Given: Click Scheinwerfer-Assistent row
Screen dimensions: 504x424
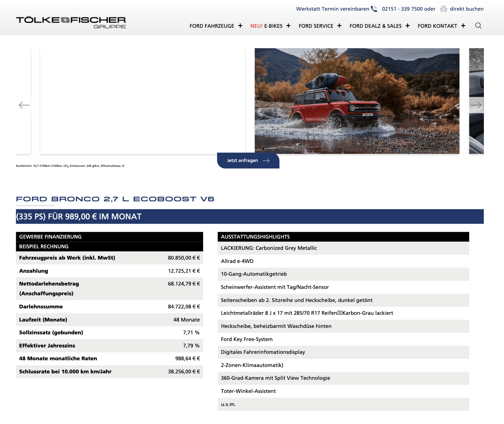Looking at the screenshot, I should [x=343, y=287].
